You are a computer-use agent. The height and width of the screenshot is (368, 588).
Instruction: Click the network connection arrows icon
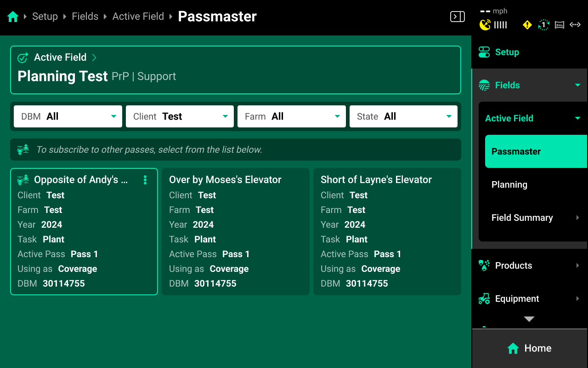[575, 25]
